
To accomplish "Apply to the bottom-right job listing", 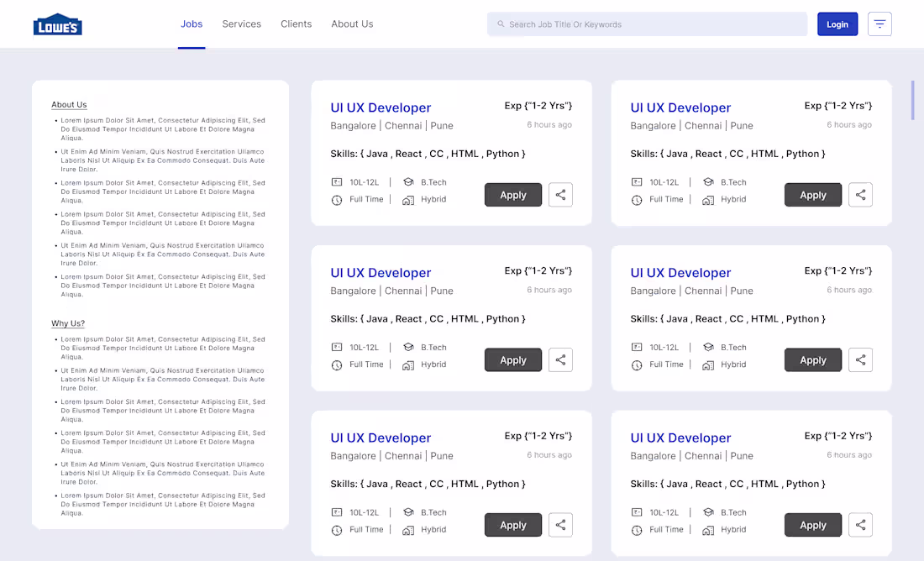I will 812,524.
